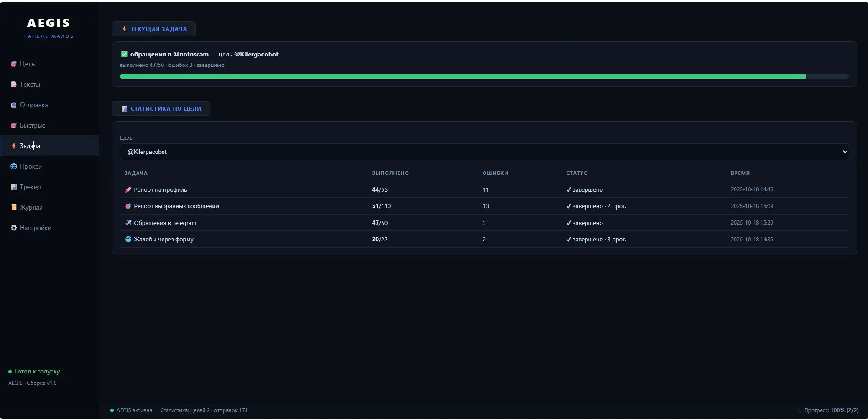This screenshot has height=419, width=868.
Task: Click the green task progress bar
Action: (x=484, y=77)
